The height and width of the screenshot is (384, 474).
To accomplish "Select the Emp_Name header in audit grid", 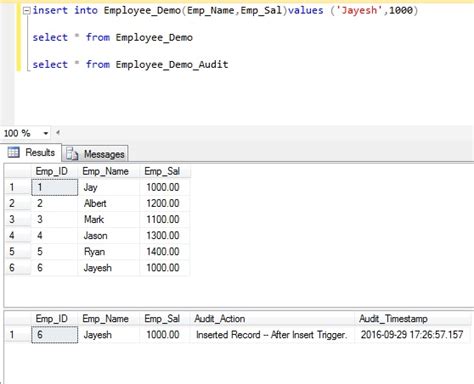I will click(109, 319).
